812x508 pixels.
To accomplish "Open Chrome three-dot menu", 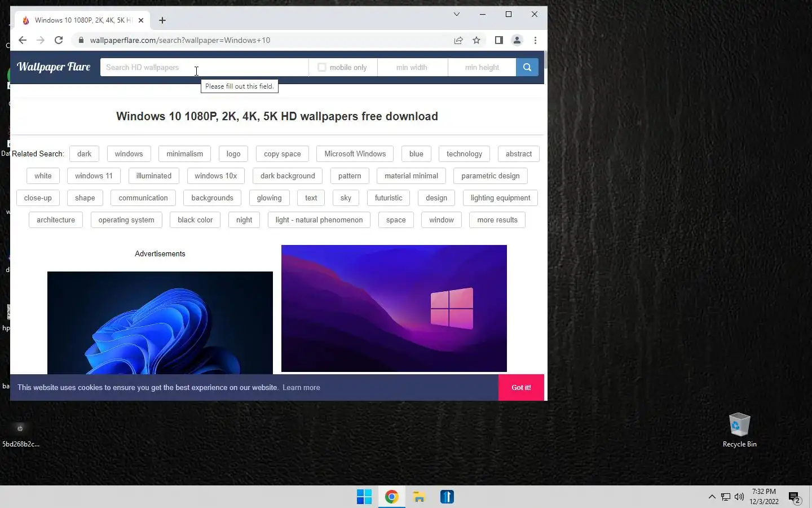I will click(x=535, y=40).
